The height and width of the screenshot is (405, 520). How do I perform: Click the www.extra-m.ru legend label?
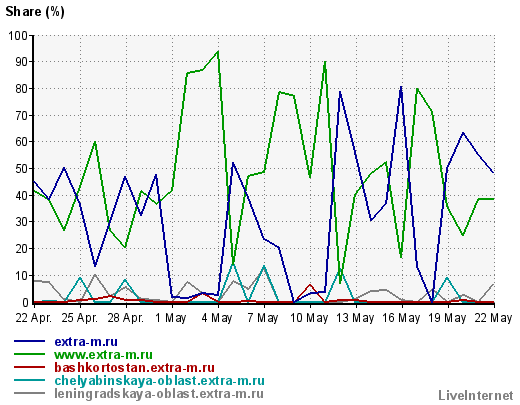(x=103, y=355)
